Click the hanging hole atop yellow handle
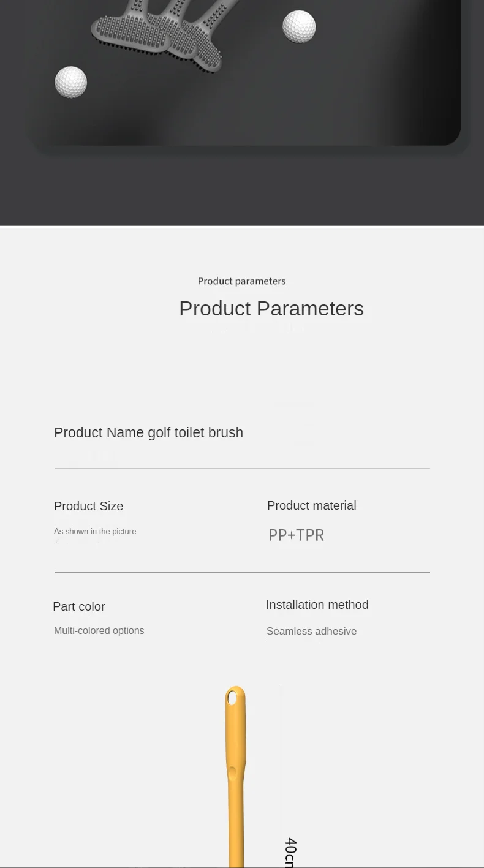 (x=232, y=697)
